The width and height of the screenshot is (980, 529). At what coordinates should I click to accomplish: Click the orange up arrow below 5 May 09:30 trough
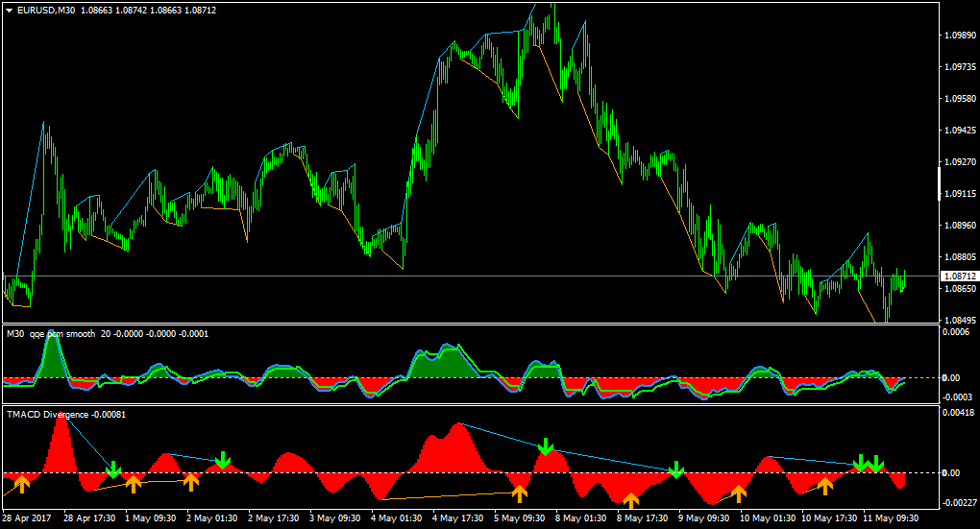coord(520,494)
